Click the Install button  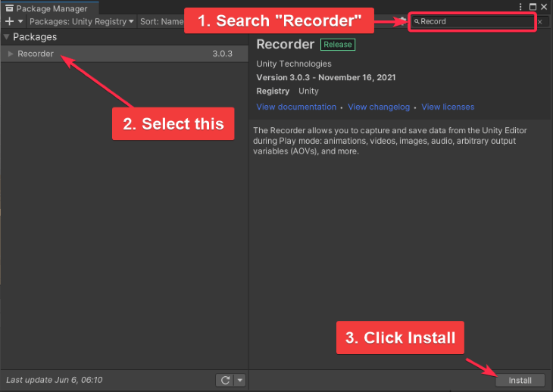coord(520,380)
